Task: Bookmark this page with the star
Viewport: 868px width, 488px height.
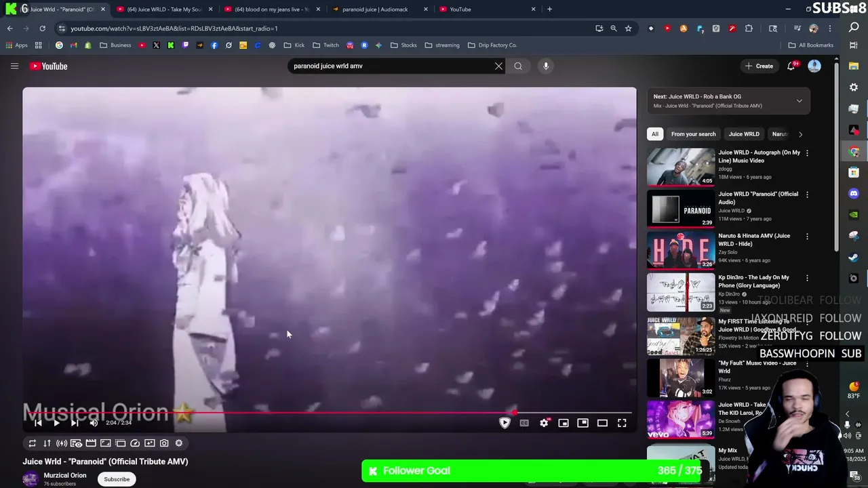Action: pos(629,28)
